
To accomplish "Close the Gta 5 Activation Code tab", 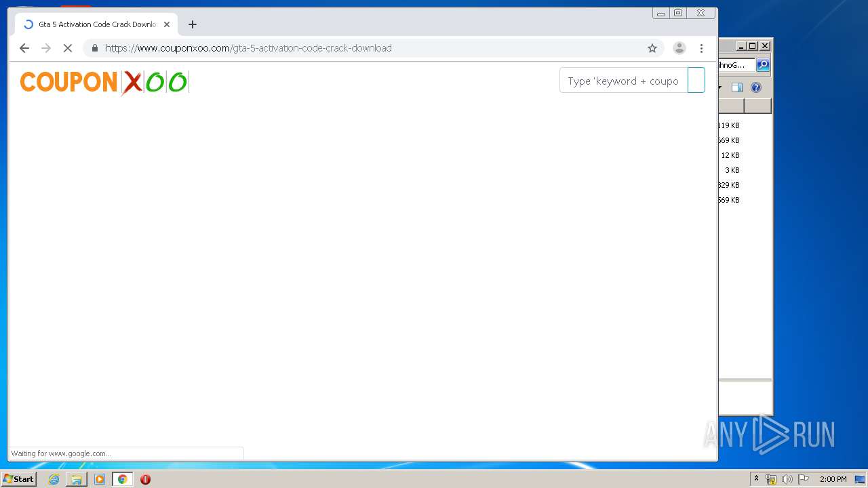I will pyautogui.click(x=167, y=24).
